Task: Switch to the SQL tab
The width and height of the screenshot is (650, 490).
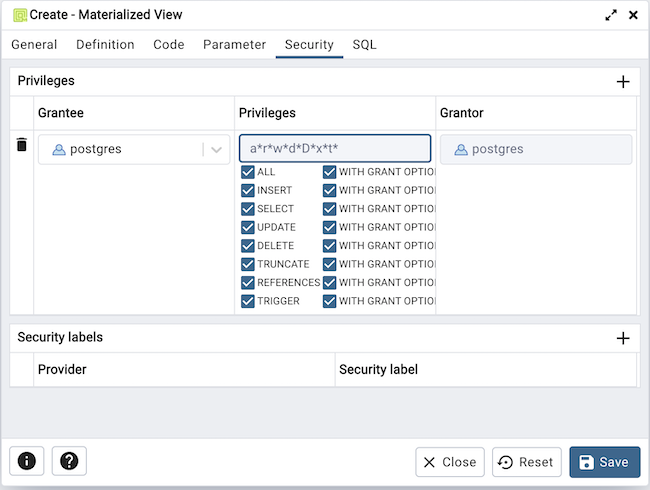Action: coord(364,45)
